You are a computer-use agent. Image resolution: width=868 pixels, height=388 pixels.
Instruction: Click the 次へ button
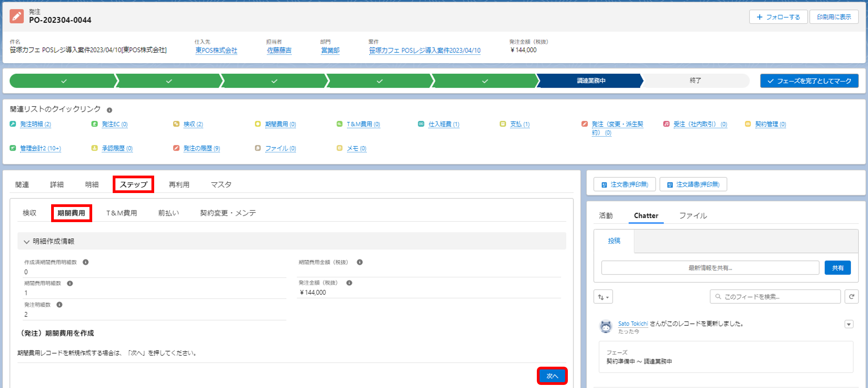point(552,376)
